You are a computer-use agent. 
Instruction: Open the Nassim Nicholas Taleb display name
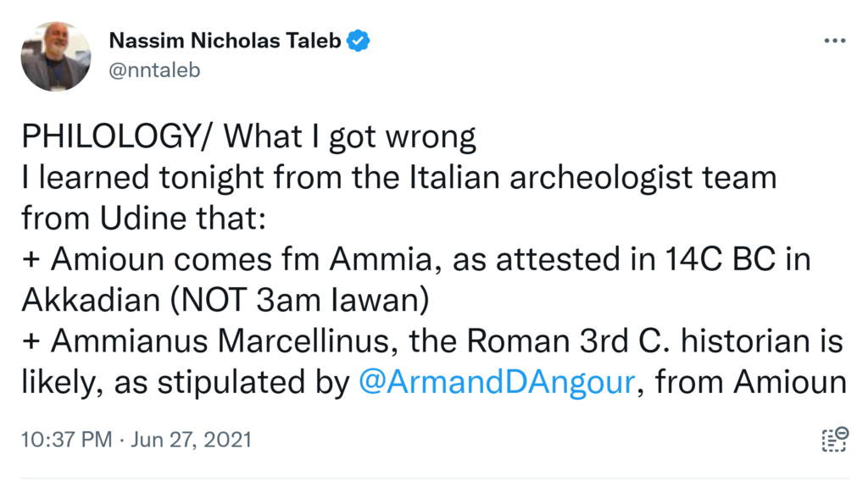(226, 41)
